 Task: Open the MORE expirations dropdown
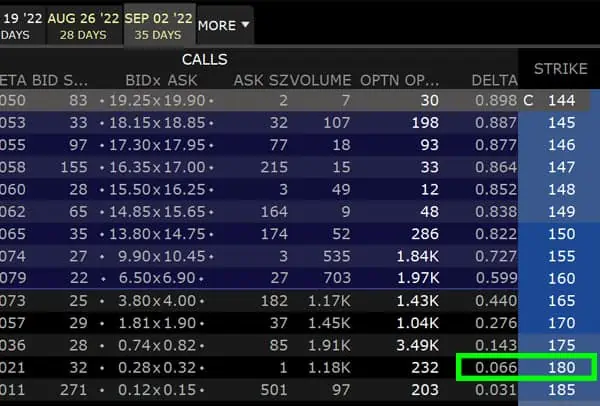click(x=224, y=23)
